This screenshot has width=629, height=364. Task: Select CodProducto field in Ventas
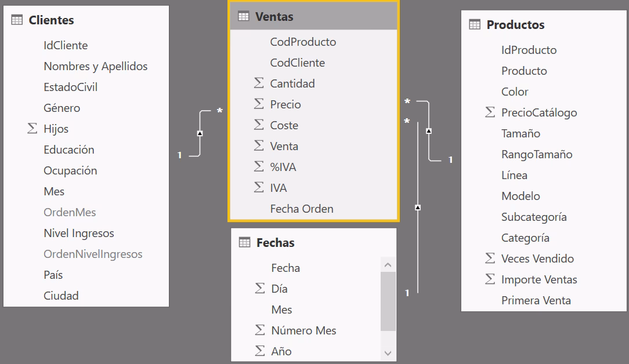(x=303, y=42)
